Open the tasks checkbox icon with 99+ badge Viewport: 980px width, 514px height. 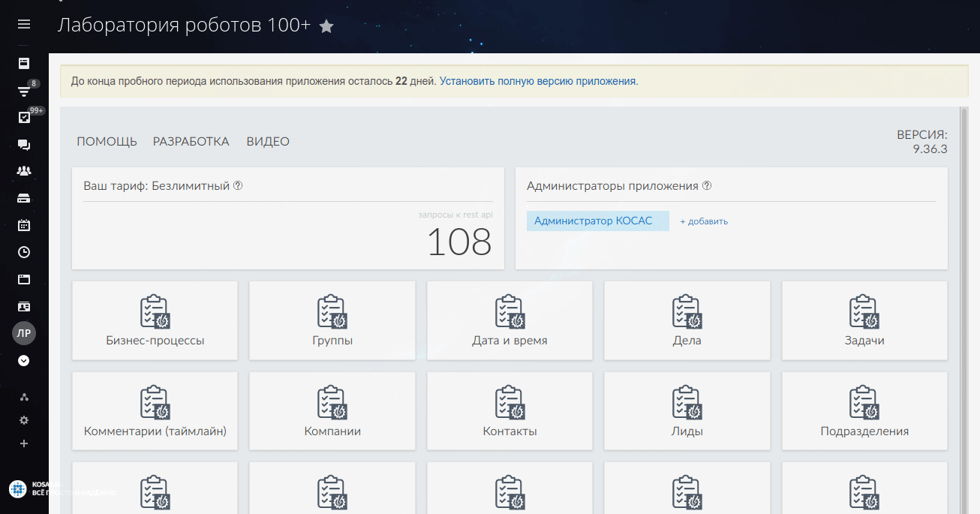24,118
